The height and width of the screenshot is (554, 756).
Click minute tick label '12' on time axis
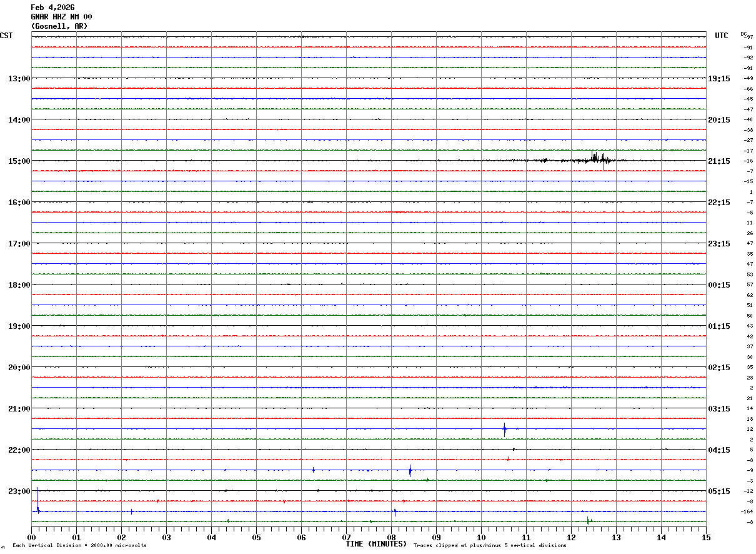[572, 537]
